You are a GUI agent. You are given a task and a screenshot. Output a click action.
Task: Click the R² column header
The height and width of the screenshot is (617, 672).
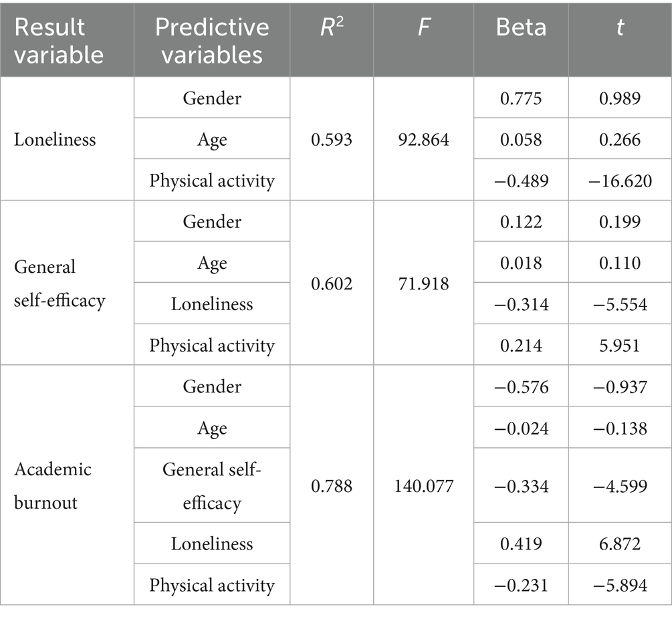click(x=331, y=28)
